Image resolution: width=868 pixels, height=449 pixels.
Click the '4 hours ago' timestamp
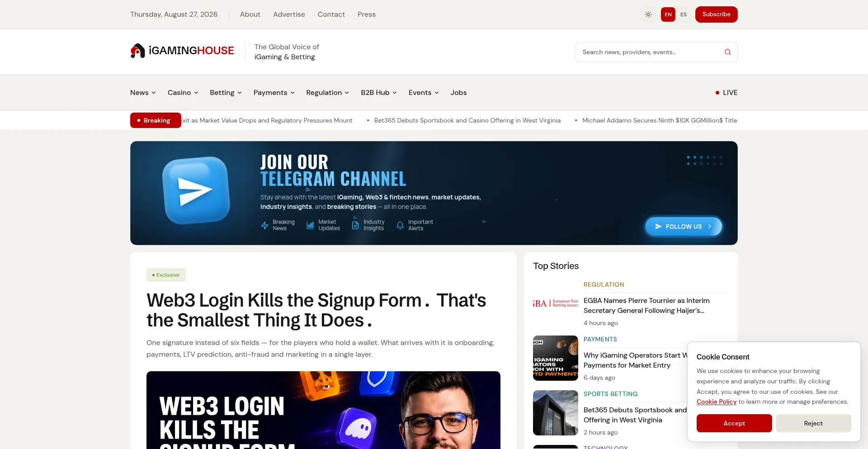(x=601, y=323)
